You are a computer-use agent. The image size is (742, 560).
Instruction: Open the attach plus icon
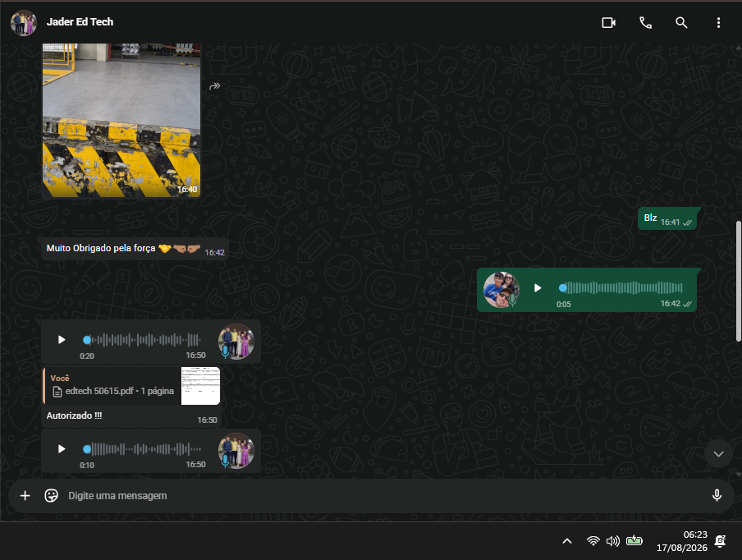tap(25, 495)
